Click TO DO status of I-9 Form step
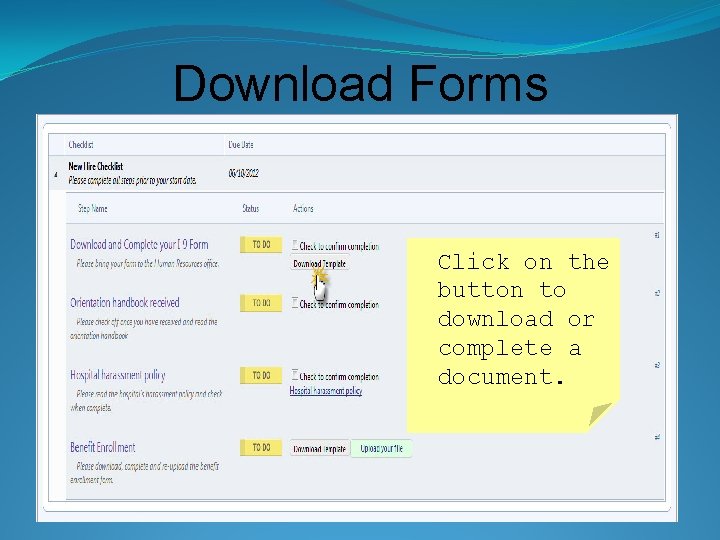Viewport: 720px width, 540px height. pos(261,245)
